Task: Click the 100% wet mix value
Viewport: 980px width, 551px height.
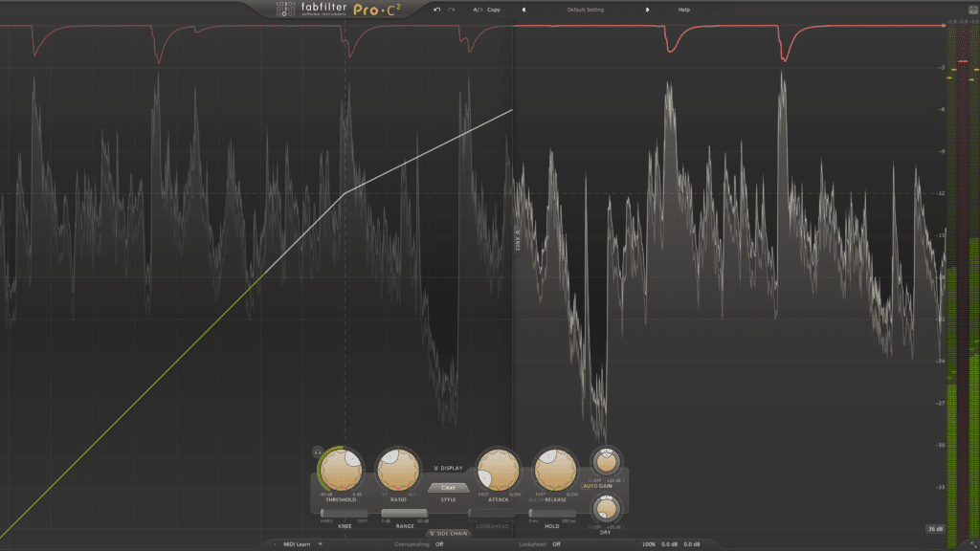Action: 649,544
